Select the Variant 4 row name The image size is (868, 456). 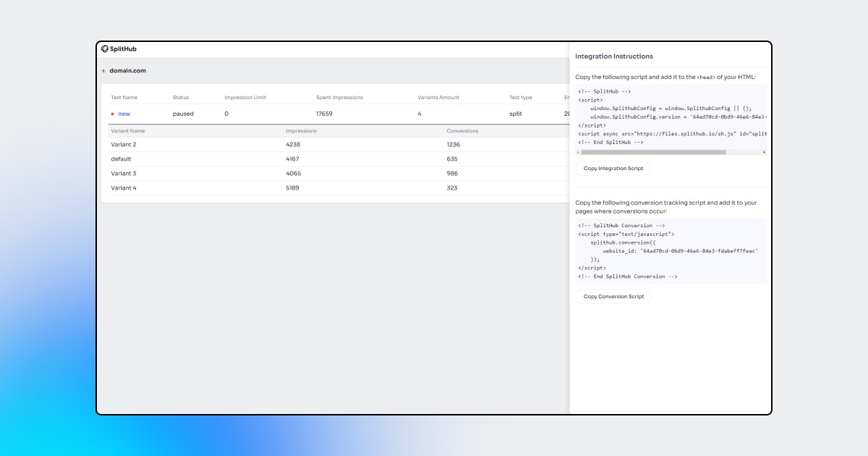click(124, 188)
